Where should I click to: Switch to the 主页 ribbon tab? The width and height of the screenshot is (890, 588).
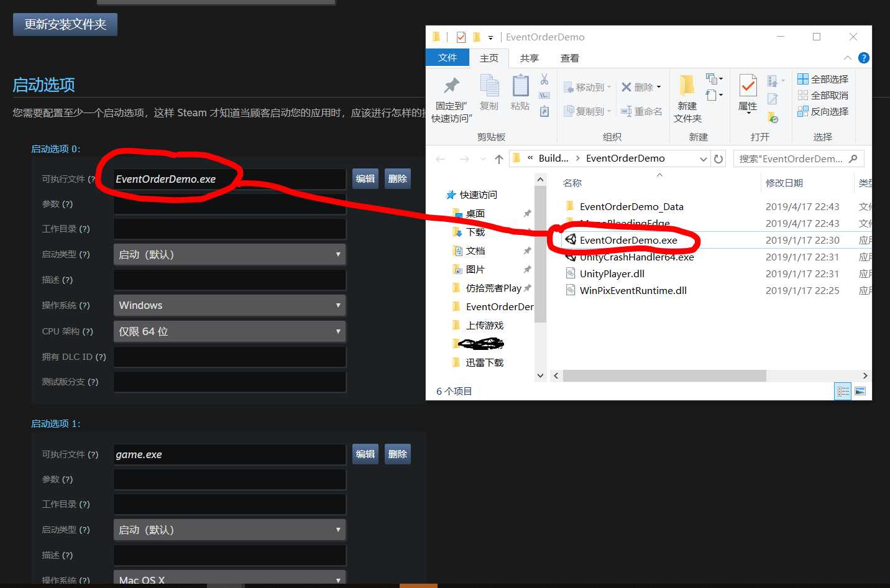(489, 58)
